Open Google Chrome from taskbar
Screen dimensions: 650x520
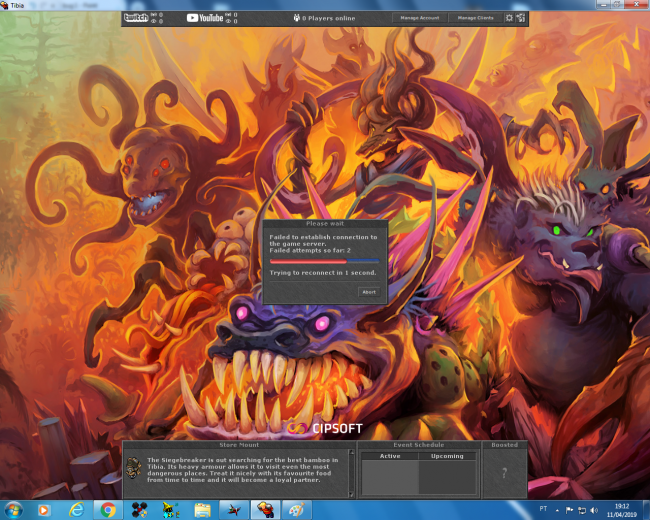click(108, 510)
